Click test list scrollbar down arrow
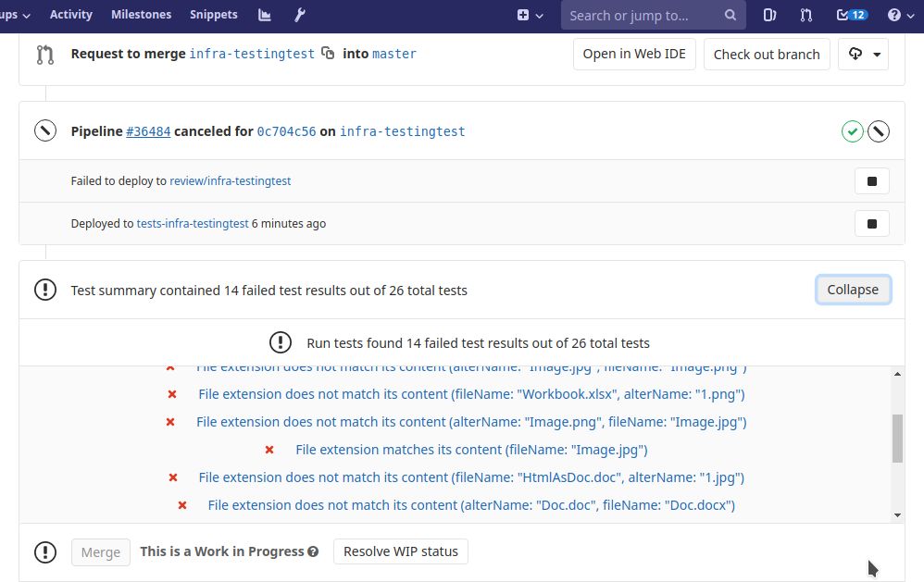 pos(897,514)
